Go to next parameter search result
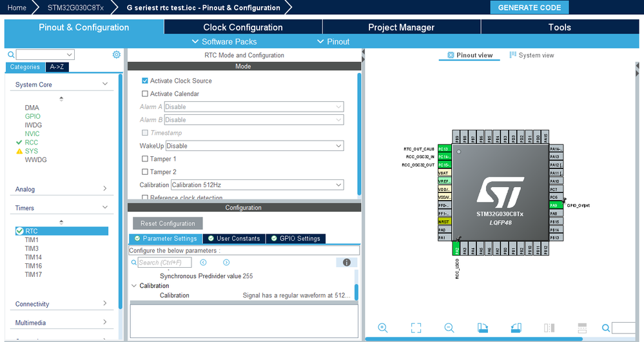644x342 pixels. pyautogui.click(x=226, y=262)
